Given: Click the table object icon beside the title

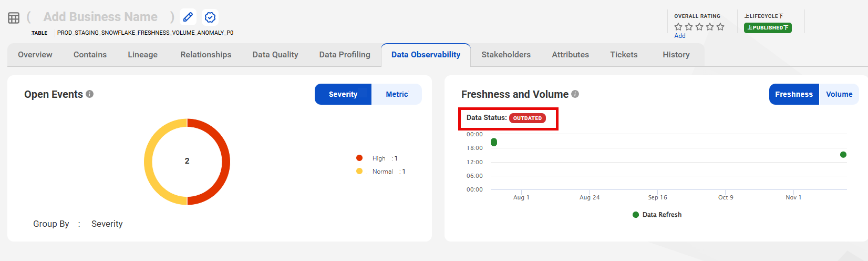Looking at the screenshot, I should [14, 18].
